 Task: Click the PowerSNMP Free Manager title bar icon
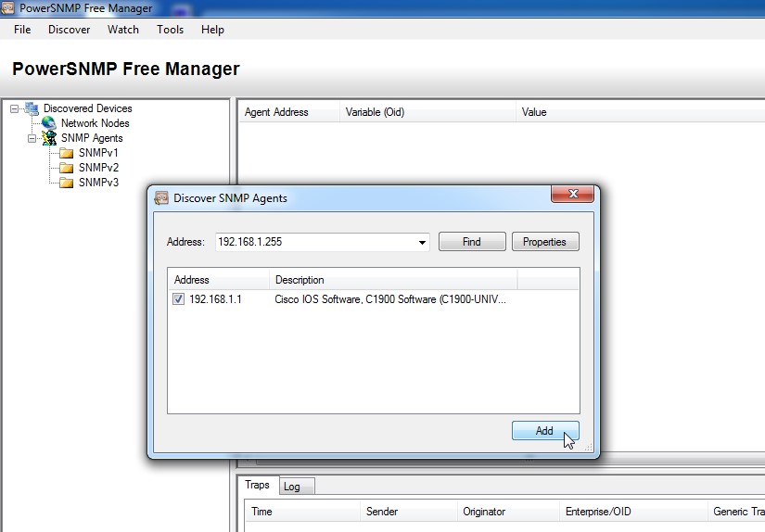(7, 7)
